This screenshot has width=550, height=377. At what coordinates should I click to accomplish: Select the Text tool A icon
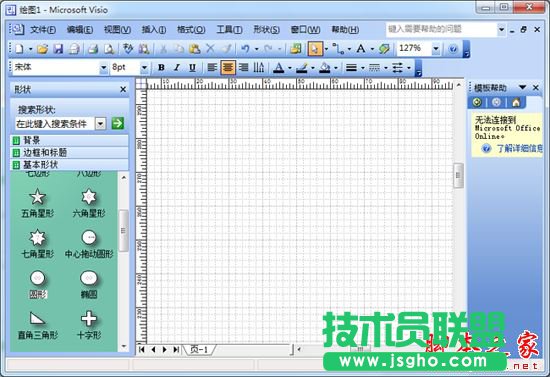pos(361,49)
